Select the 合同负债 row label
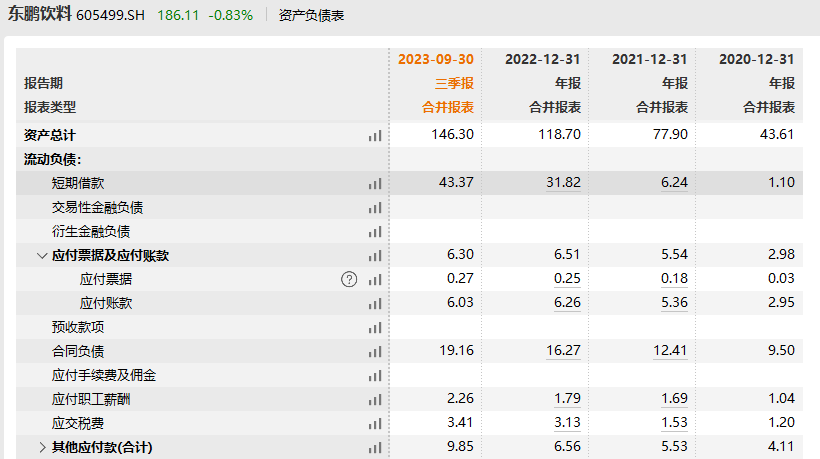Screen dimensions: 820x459 pos(78,352)
